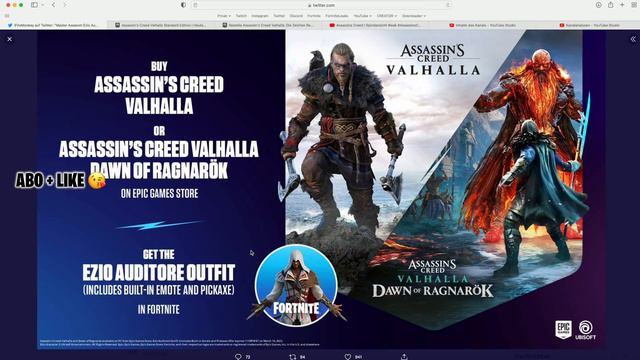Open the YouTube bookmarks dropdown
The width and height of the screenshot is (640, 360).
[362, 16]
